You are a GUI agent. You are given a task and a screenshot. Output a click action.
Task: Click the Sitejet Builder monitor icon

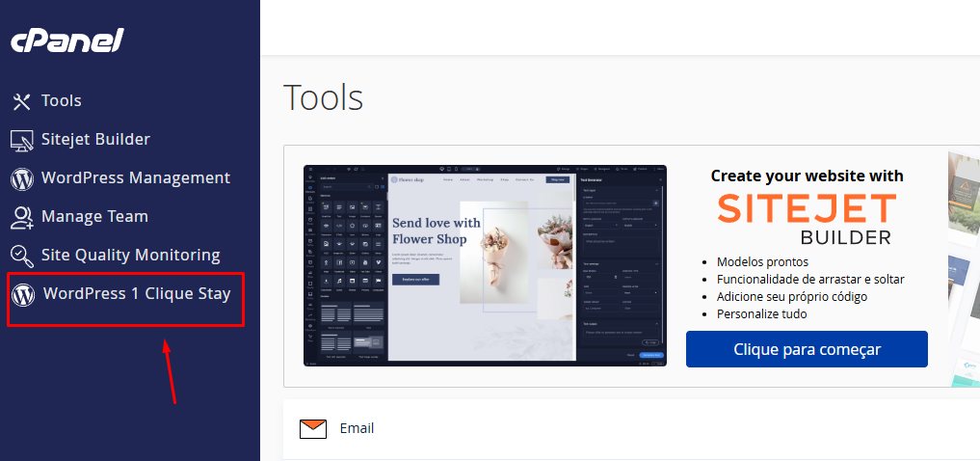[22, 140]
